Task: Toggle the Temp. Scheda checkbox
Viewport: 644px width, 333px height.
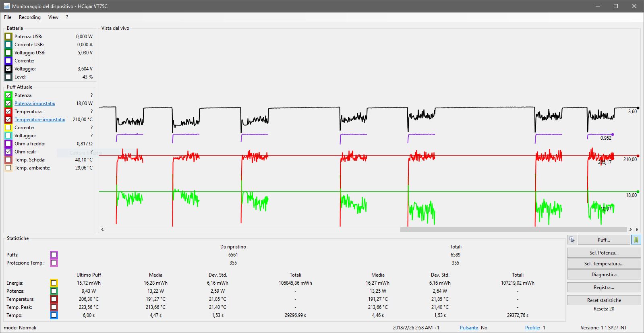Action: pyautogui.click(x=8, y=160)
